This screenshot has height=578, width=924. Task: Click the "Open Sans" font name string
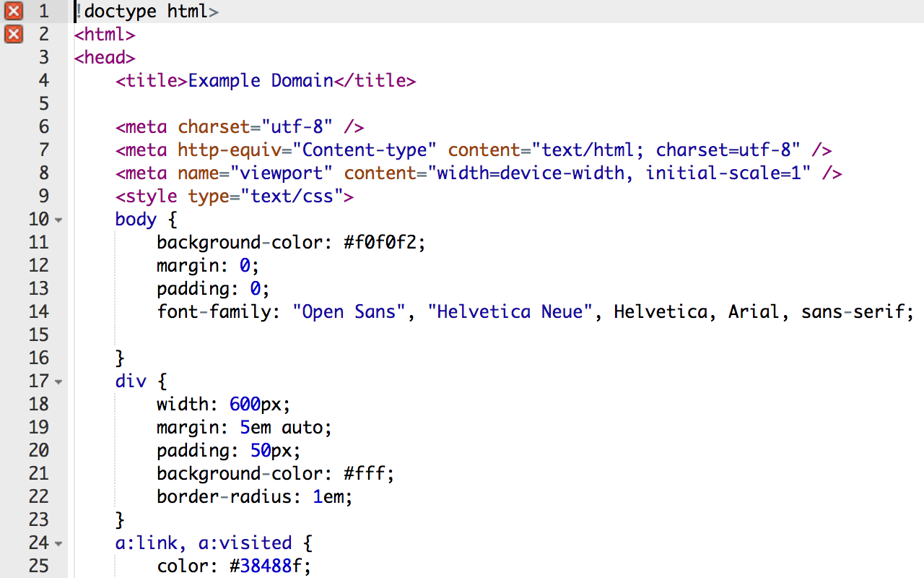[x=349, y=311]
